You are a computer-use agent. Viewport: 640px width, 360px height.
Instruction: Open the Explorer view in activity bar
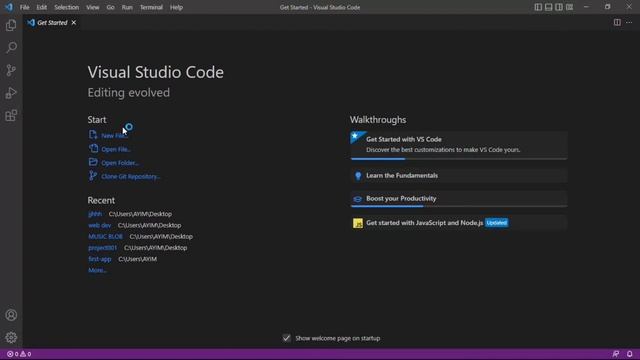coord(11,25)
